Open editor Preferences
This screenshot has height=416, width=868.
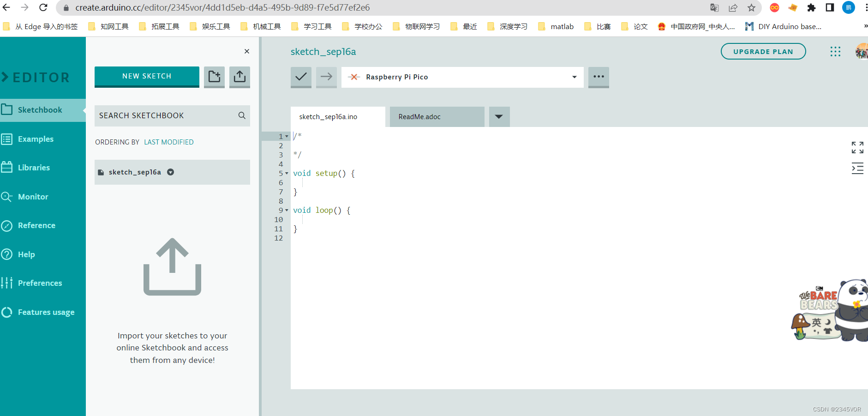click(40, 283)
